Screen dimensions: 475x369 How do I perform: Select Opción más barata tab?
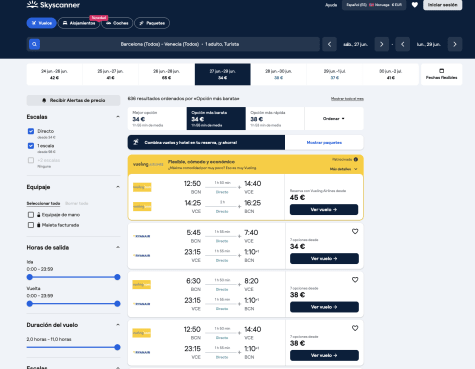click(x=216, y=119)
